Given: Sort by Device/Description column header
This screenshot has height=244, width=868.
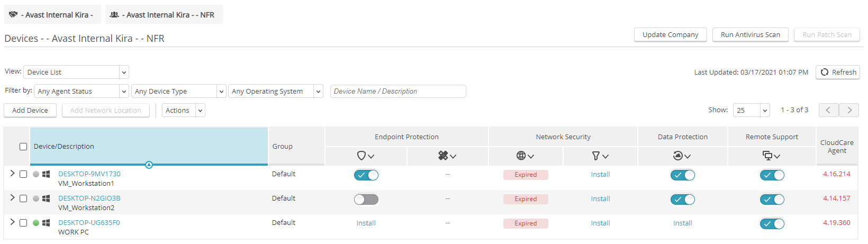Looking at the screenshot, I should 149,147.
